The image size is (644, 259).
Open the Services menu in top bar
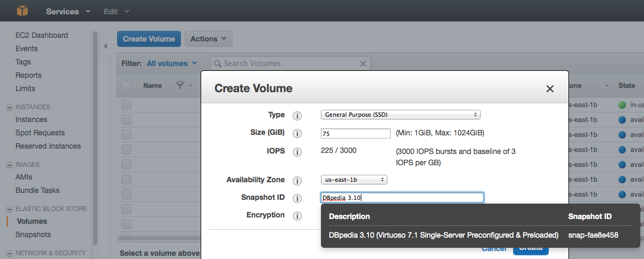(68, 11)
